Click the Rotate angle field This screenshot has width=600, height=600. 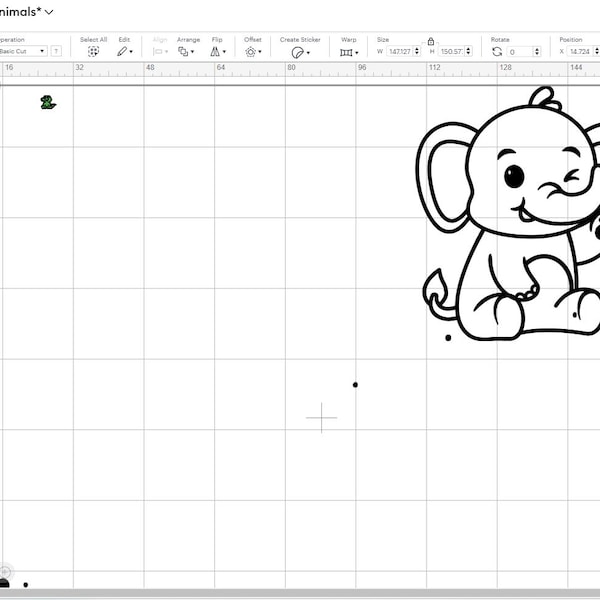tap(520, 52)
